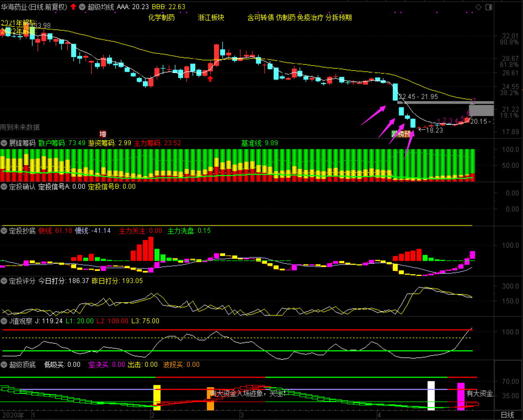The height and width of the screenshot is (420, 523).
Task: Click the red 增 marker below the candlesticks
Action: coord(103,134)
